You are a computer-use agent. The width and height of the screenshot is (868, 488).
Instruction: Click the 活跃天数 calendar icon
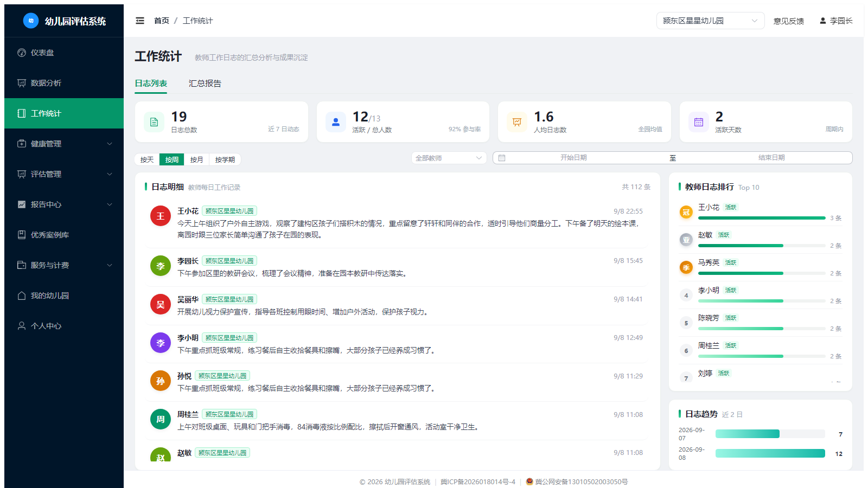tap(699, 122)
